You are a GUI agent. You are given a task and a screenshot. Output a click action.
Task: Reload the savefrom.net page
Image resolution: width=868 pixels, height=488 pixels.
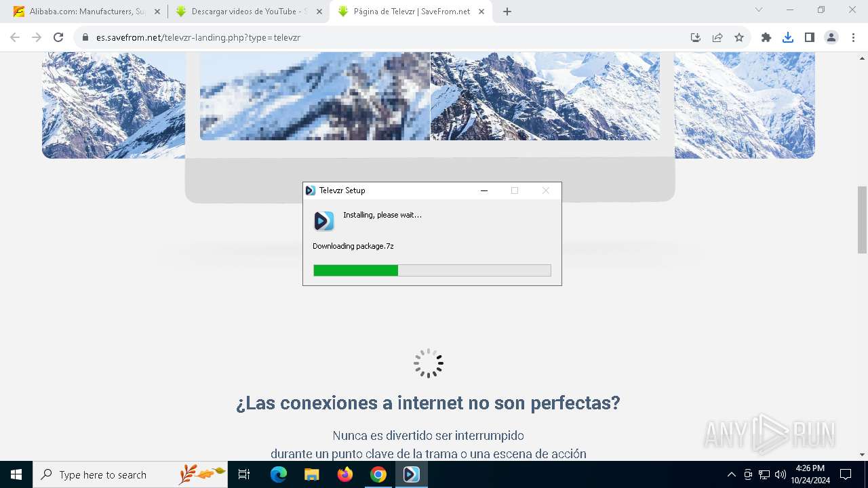(58, 37)
